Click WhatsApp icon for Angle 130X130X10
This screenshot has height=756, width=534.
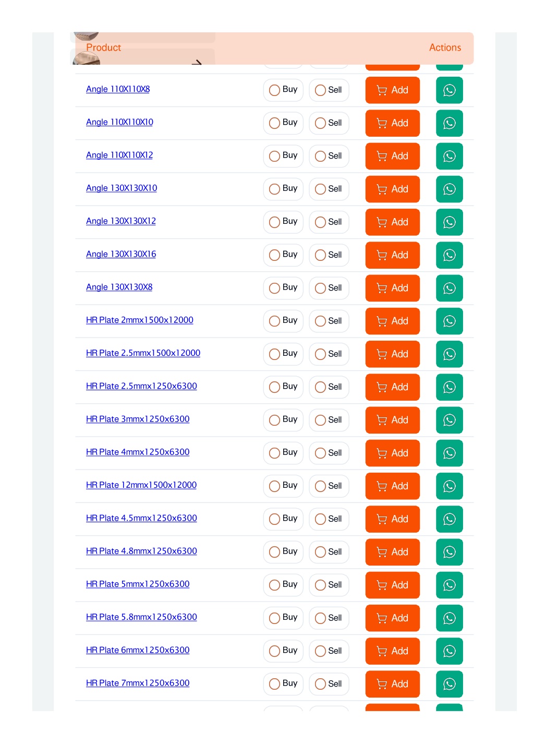(x=449, y=189)
